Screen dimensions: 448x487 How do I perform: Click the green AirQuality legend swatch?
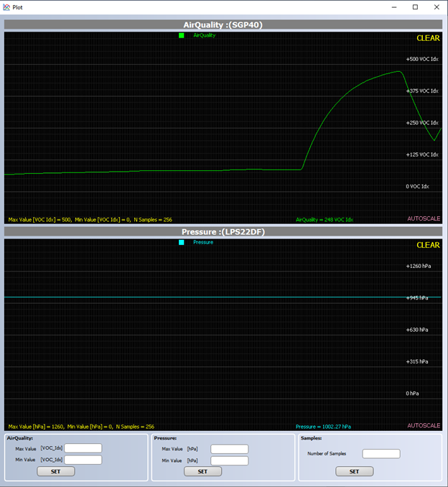tap(182, 35)
